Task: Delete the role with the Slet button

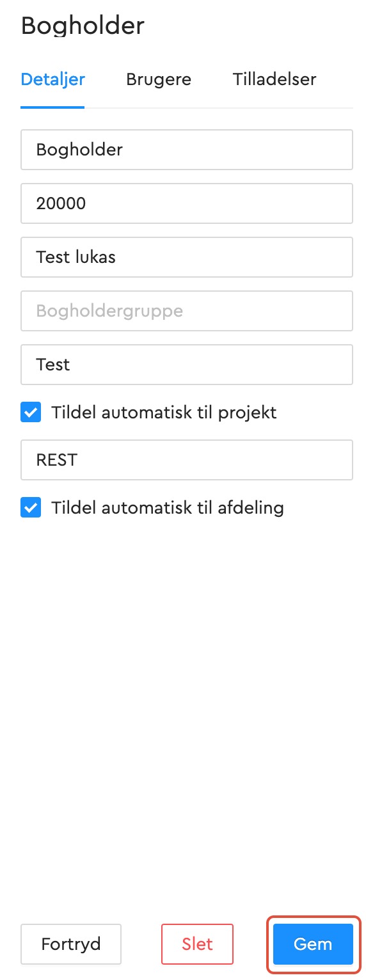Action: [197, 944]
